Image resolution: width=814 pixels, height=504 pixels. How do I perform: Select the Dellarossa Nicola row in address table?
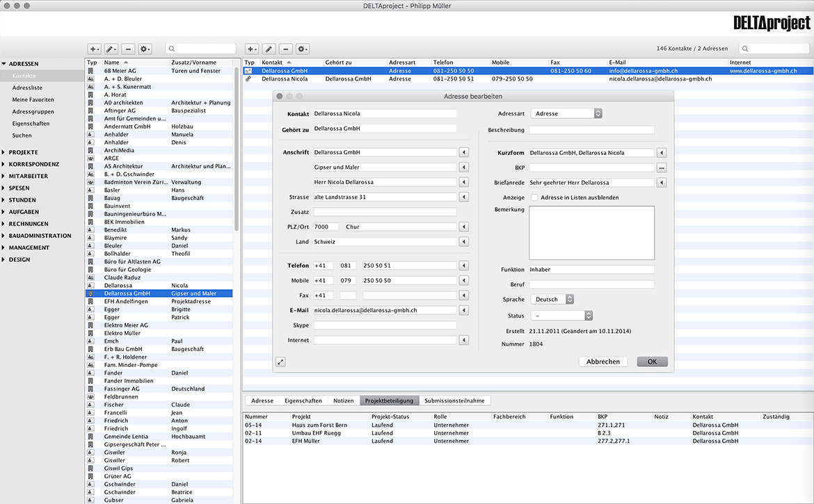[528, 79]
